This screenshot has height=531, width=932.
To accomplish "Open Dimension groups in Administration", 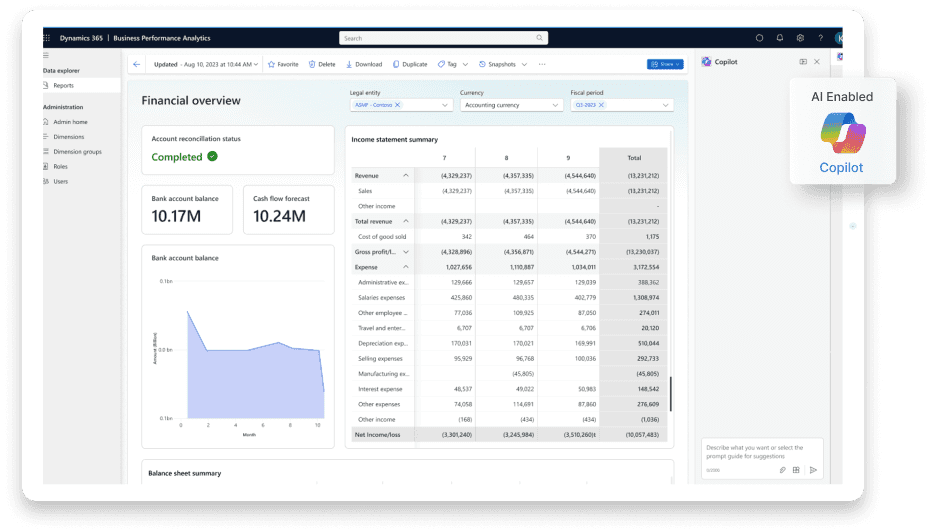I will [x=77, y=151].
